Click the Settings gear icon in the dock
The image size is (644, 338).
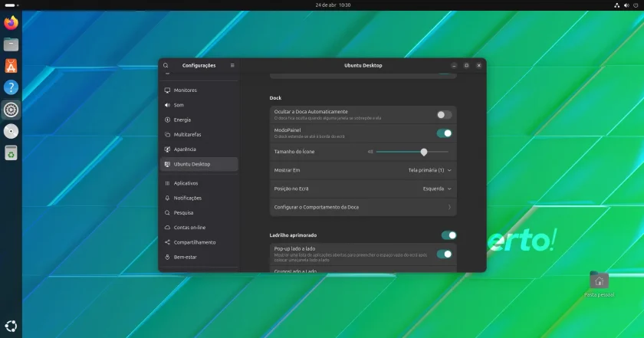pos(11,110)
